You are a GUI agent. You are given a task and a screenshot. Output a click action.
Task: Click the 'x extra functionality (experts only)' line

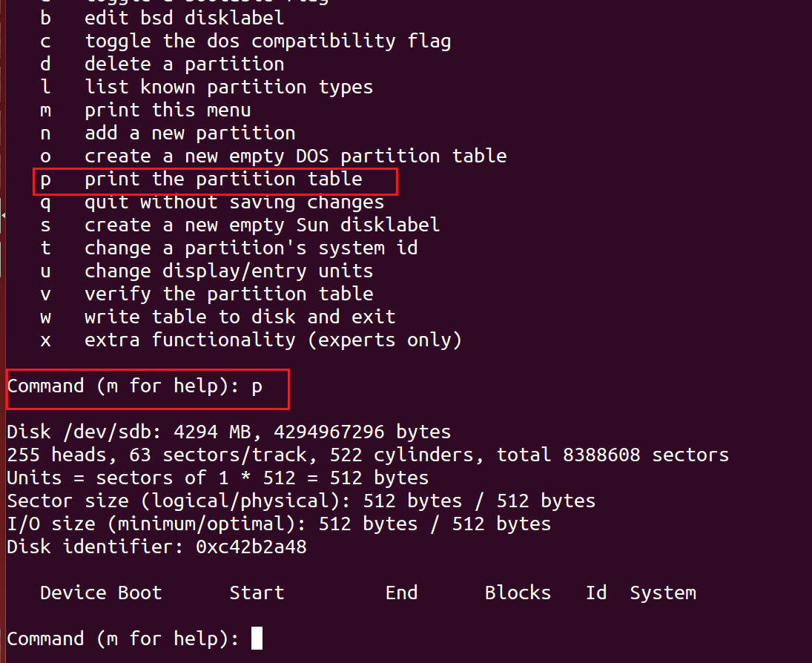point(251,340)
